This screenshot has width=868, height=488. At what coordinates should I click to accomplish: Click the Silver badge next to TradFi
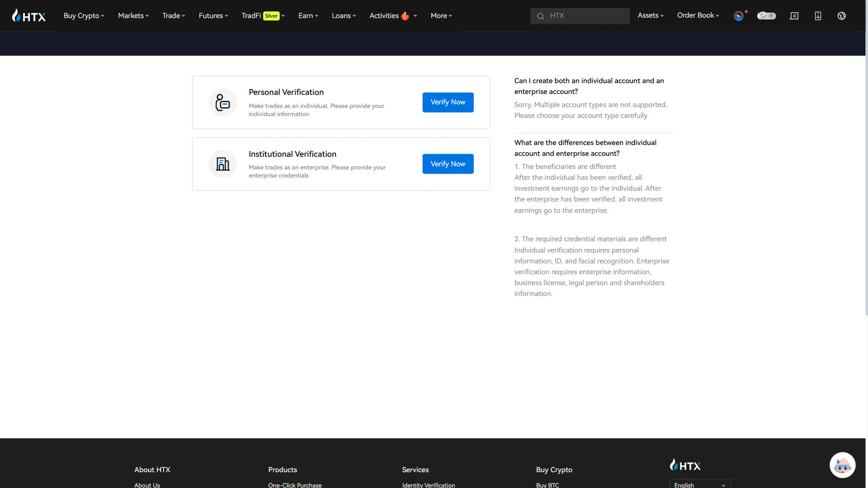click(271, 16)
